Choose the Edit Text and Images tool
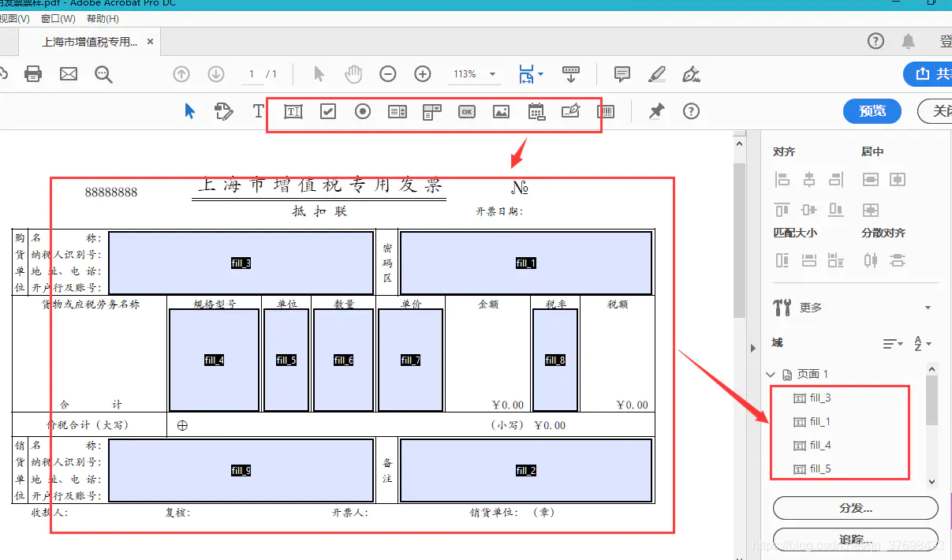The image size is (952, 560). (224, 111)
